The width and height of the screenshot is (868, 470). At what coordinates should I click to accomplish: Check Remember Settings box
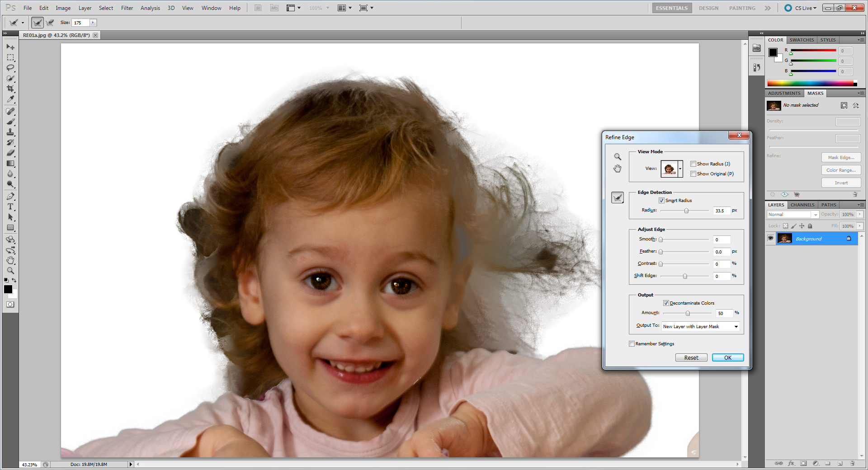click(632, 344)
